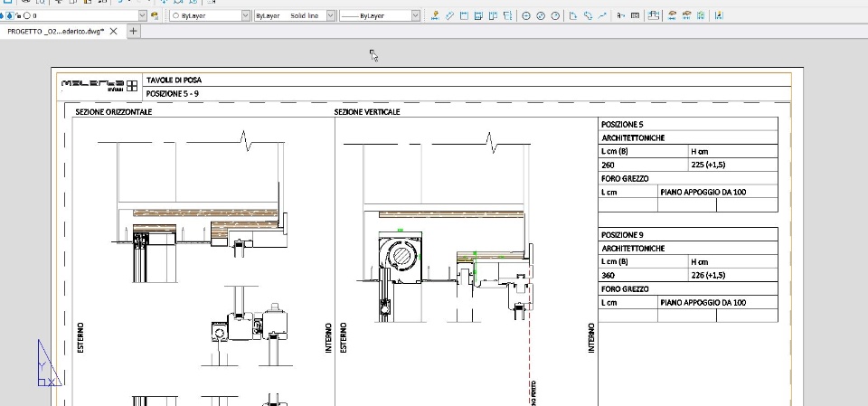This screenshot has height=406, width=868.
Task: Expand the layer list dropdown
Action: [142, 15]
